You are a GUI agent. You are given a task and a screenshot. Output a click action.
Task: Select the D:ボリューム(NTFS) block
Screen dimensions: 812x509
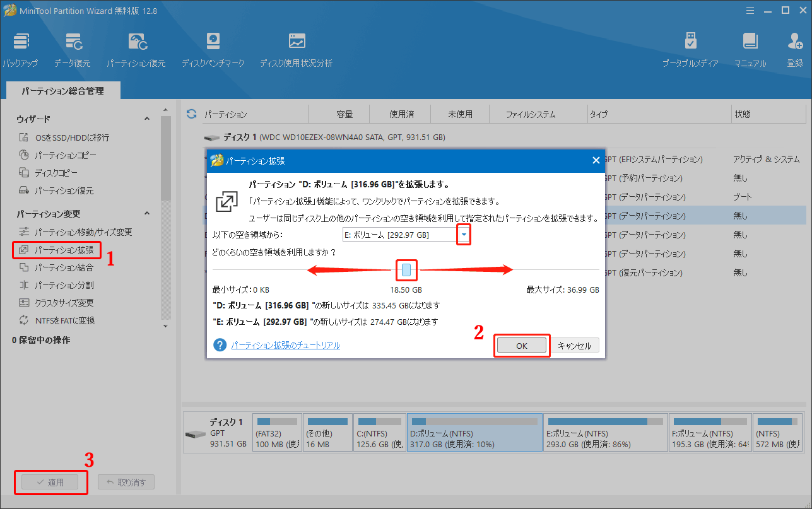click(x=475, y=433)
